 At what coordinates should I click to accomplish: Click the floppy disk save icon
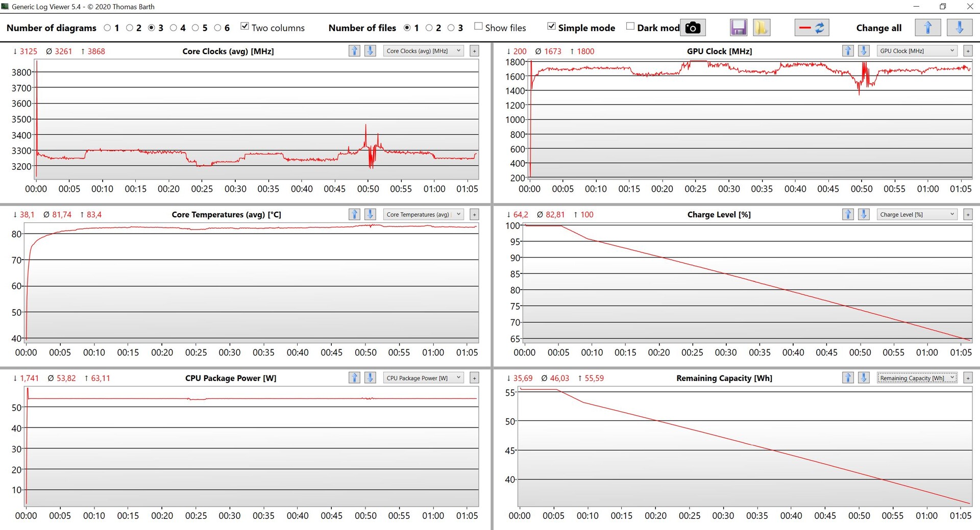(x=738, y=28)
